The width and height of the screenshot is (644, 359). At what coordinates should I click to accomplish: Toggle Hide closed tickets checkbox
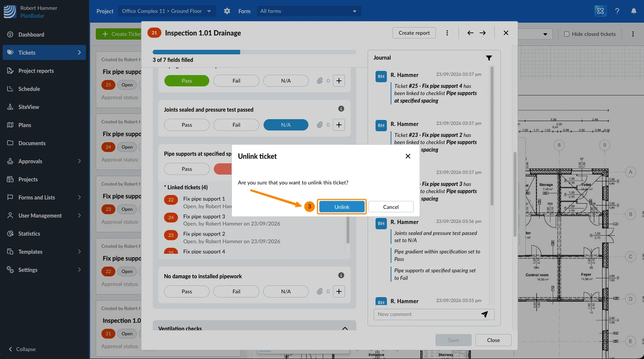567,34
